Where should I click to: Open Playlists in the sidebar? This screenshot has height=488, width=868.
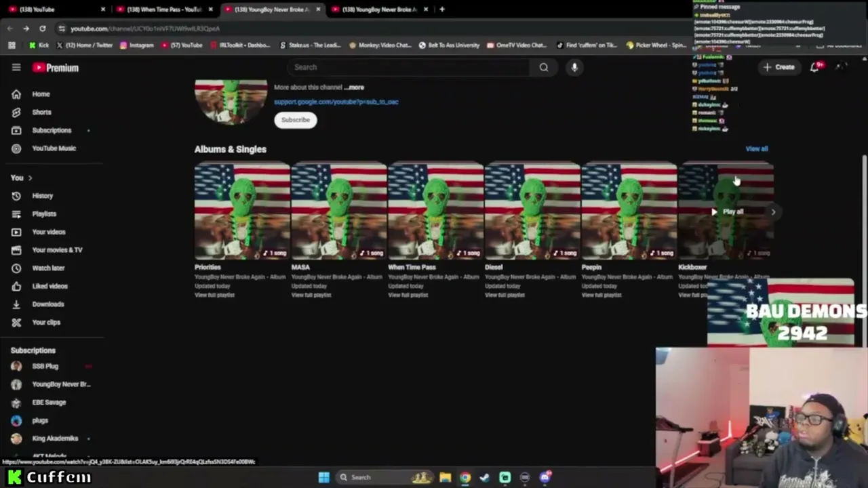point(44,214)
